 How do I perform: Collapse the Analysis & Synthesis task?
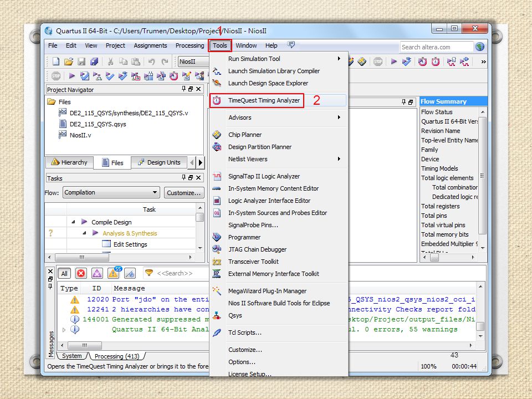[84, 233]
